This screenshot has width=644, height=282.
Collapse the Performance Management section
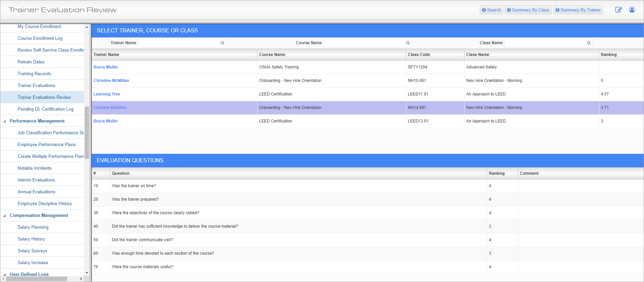point(4,121)
